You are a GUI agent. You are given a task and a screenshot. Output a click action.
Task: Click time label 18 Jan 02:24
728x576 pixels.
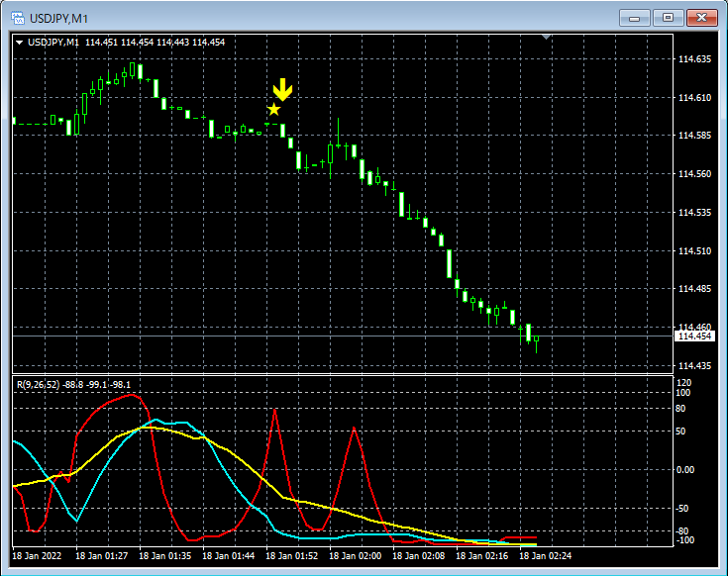click(545, 555)
